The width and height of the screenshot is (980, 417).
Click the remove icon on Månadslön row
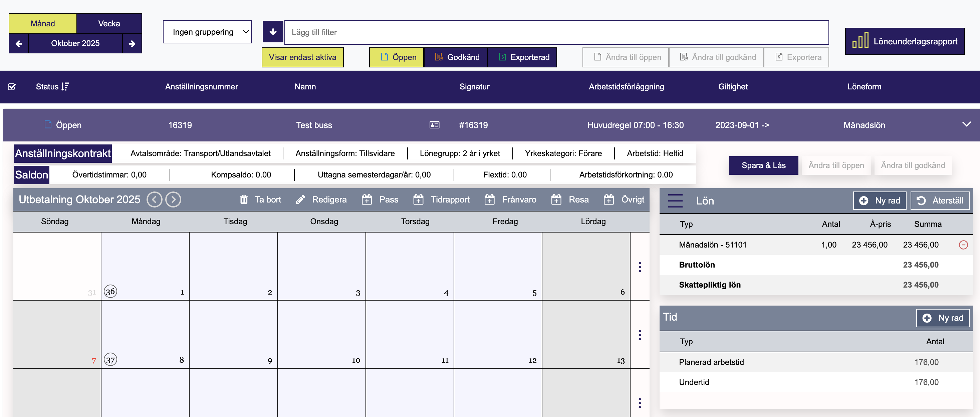[964, 245]
